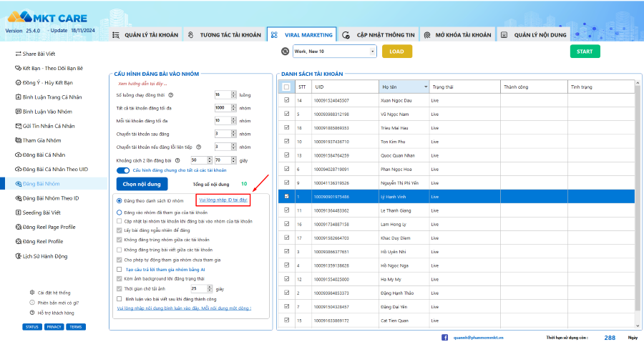The image size is (644, 342).
Task: Click the help icon next to Số luồng chạy đồng thời
Action: (171, 94)
